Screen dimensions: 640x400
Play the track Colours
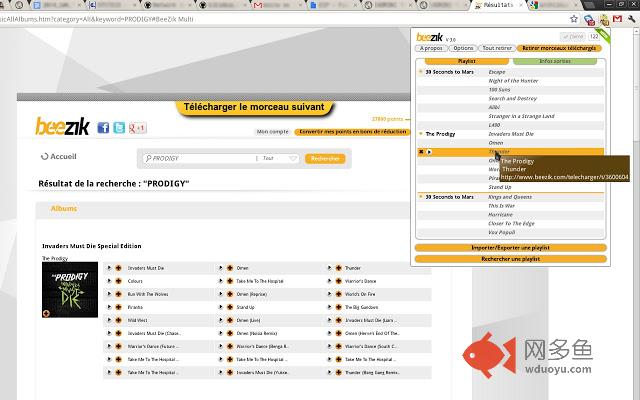(x=109, y=281)
